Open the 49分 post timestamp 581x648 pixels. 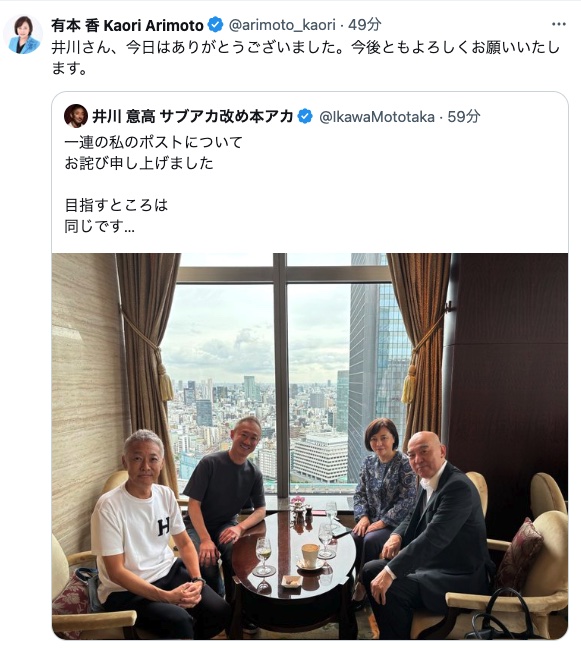tap(364, 25)
